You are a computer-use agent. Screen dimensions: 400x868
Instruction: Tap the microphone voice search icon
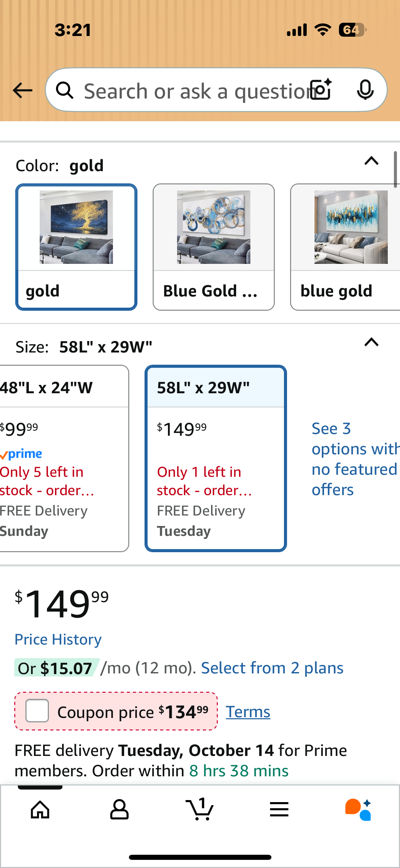[365, 90]
